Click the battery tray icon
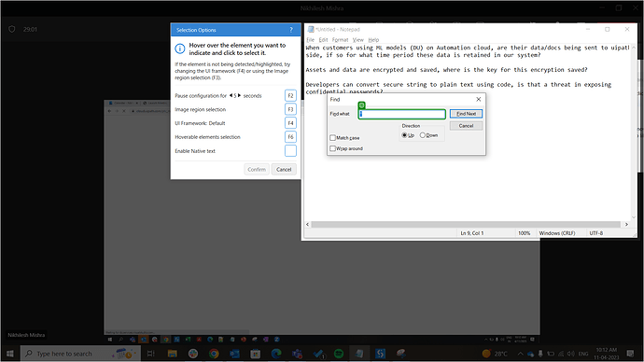Viewport: 644px width, 362px height. [551, 354]
